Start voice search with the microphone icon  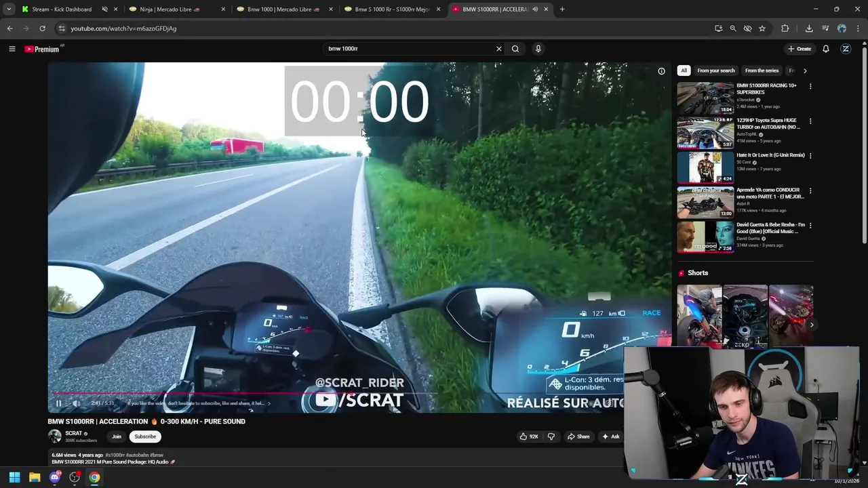tap(538, 49)
